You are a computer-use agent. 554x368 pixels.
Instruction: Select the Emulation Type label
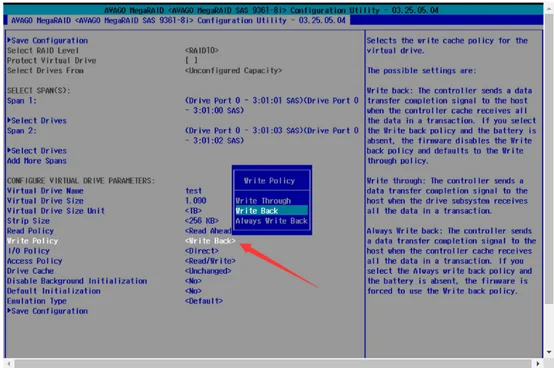click(37, 301)
